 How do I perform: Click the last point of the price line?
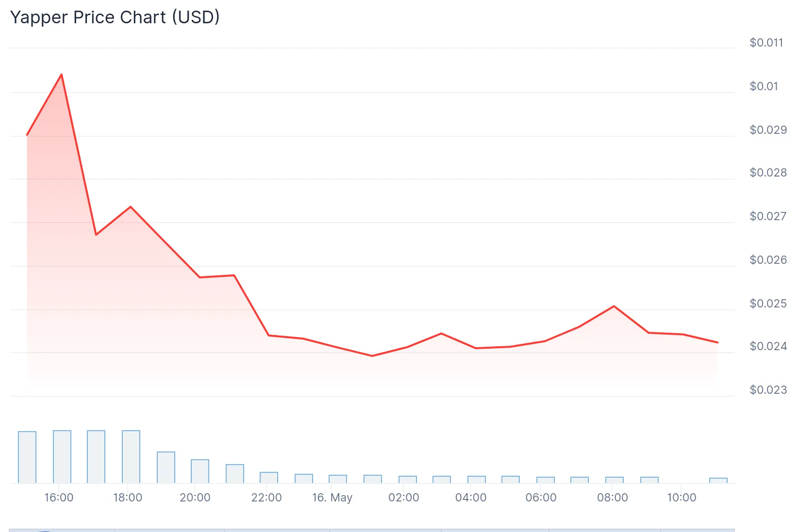click(717, 342)
